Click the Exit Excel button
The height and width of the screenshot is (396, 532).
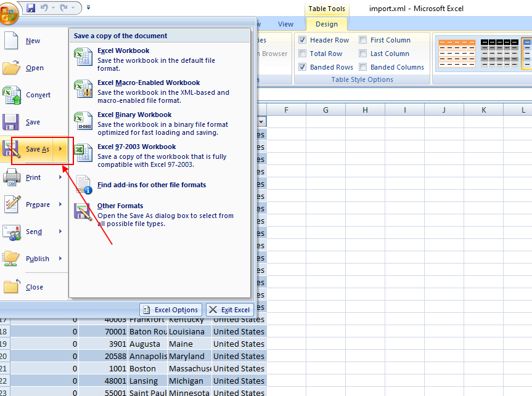coord(229,310)
